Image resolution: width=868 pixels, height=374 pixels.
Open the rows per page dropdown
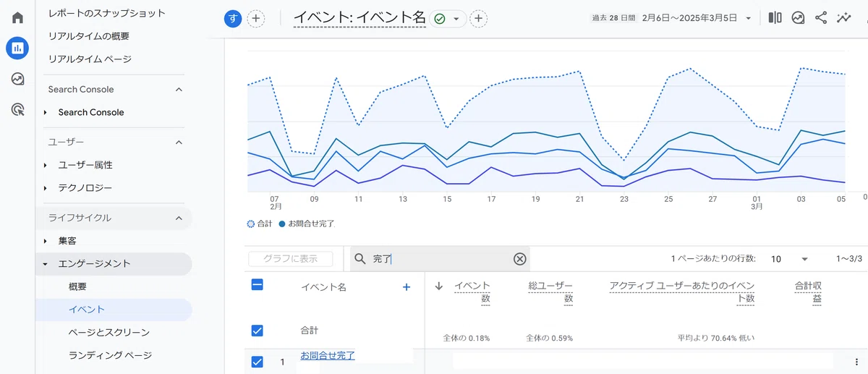(790, 259)
